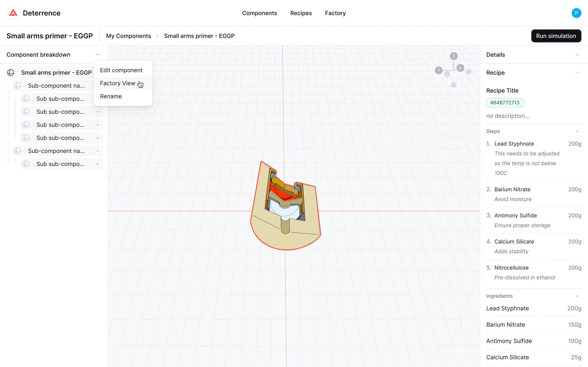Toggle the Ingredients section arrow
588x367 pixels.
[x=577, y=296]
